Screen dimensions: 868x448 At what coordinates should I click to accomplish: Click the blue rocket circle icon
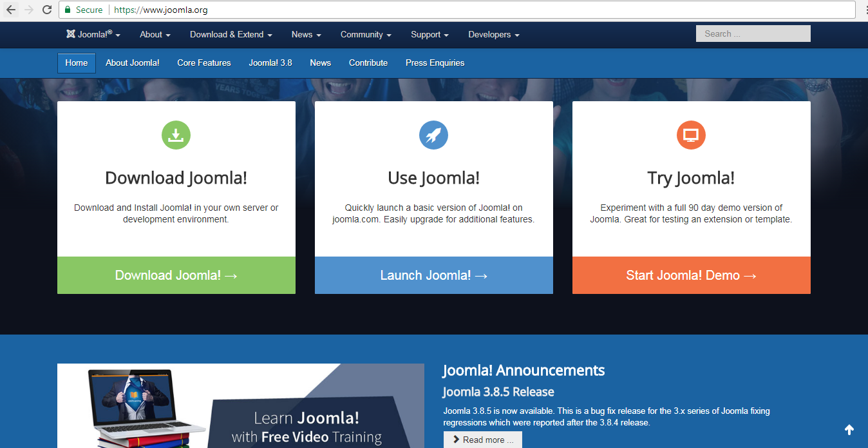coord(433,135)
